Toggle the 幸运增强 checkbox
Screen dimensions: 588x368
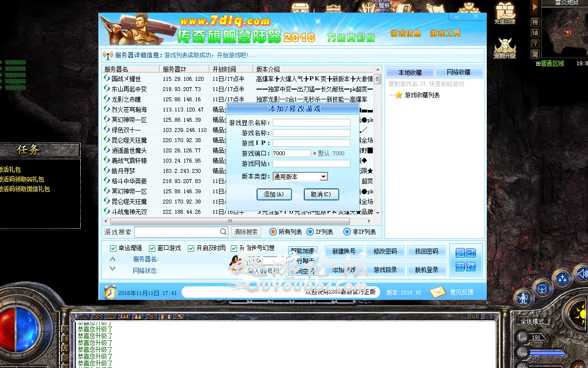(x=113, y=248)
